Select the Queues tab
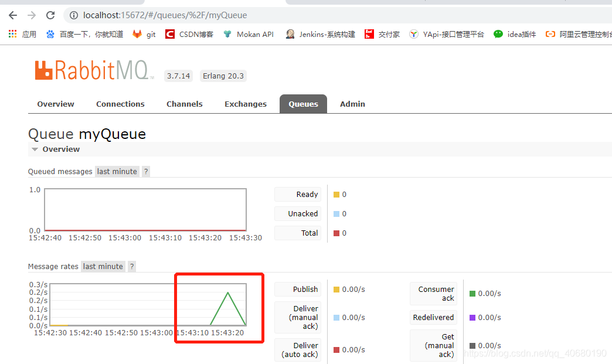Image resolution: width=612 pixels, height=364 pixels. click(x=303, y=104)
